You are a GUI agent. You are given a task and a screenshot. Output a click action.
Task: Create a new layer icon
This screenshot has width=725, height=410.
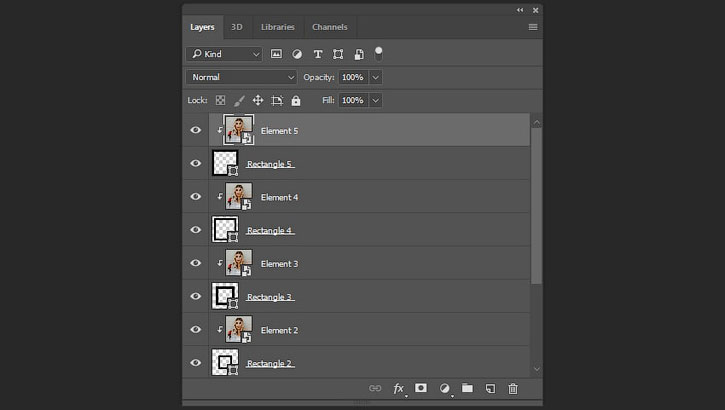point(490,388)
